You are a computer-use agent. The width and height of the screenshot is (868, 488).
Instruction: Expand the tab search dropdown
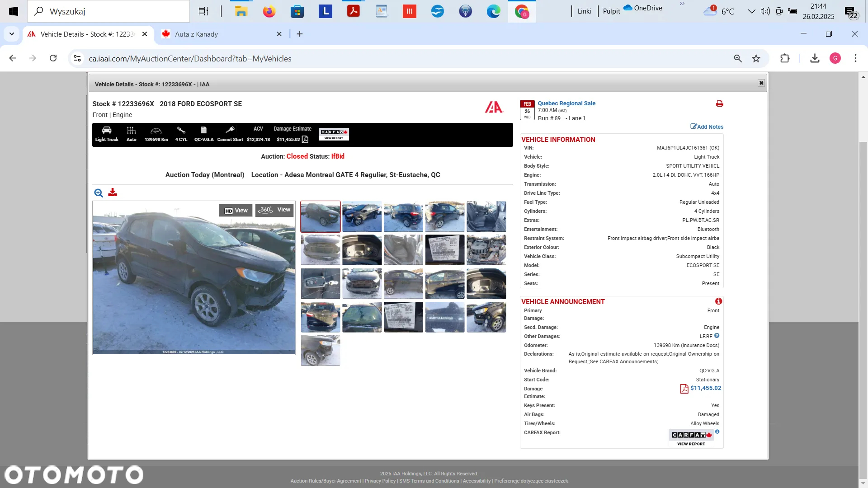pos(11,34)
